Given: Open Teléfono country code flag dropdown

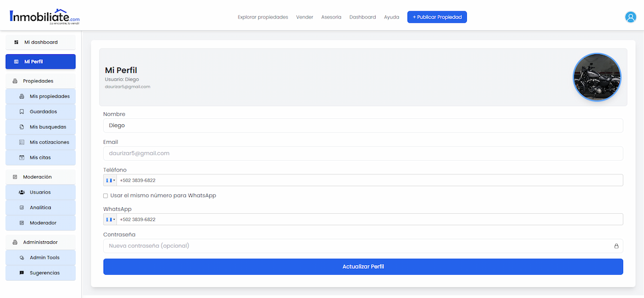Looking at the screenshot, I should pyautogui.click(x=110, y=180).
